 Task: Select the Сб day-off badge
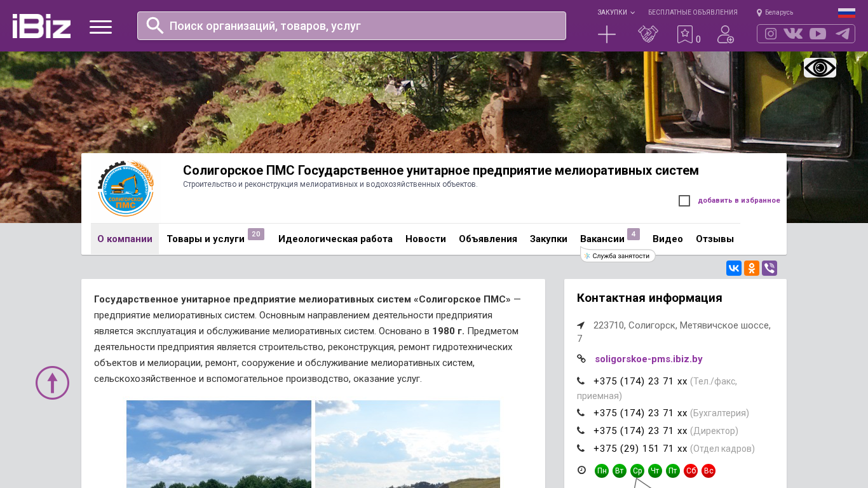691,471
